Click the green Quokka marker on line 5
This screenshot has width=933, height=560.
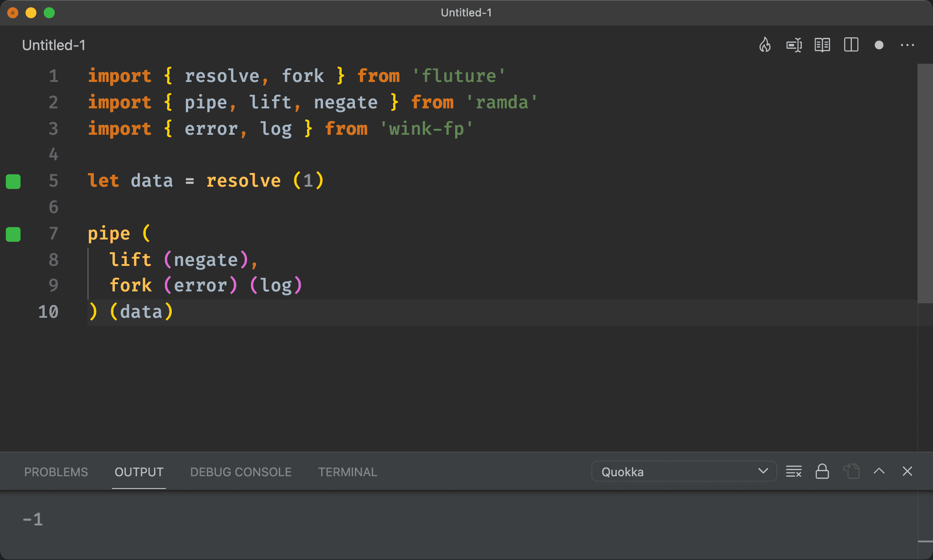[x=13, y=181]
